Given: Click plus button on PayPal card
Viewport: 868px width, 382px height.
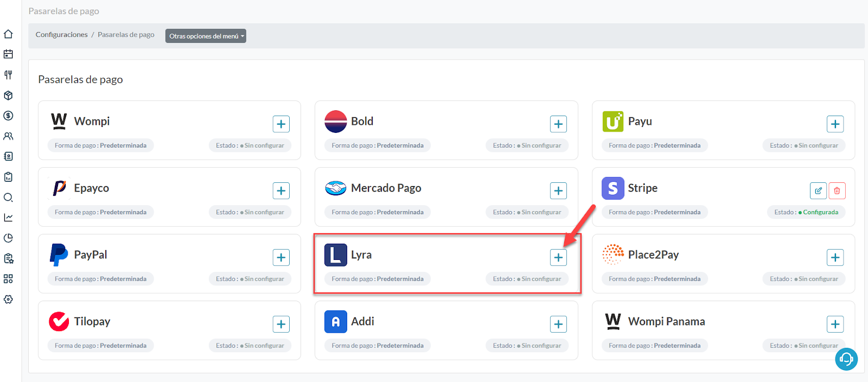Looking at the screenshot, I should (x=281, y=257).
